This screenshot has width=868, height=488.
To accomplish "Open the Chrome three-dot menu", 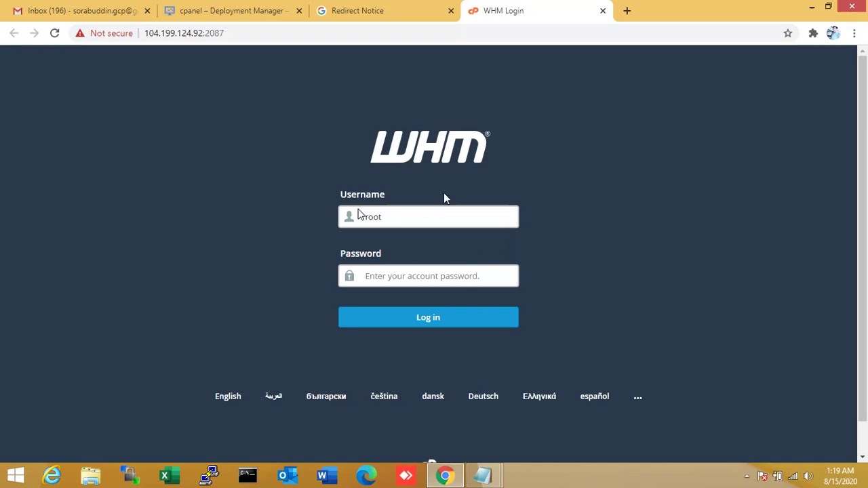I will (854, 33).
